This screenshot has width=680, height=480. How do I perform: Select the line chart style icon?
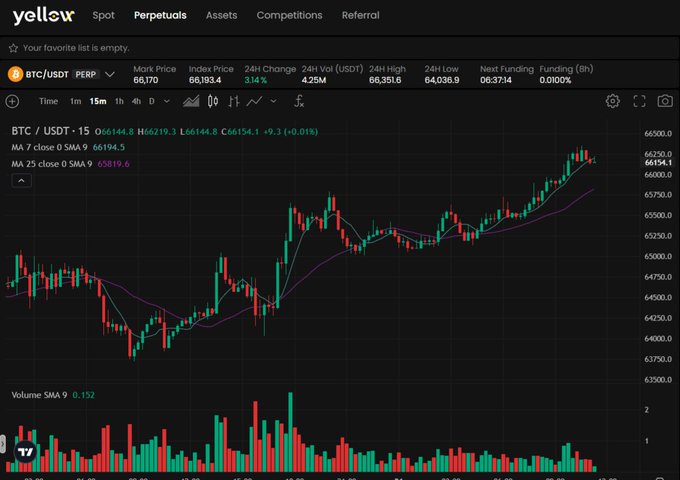tap(254, 101)
